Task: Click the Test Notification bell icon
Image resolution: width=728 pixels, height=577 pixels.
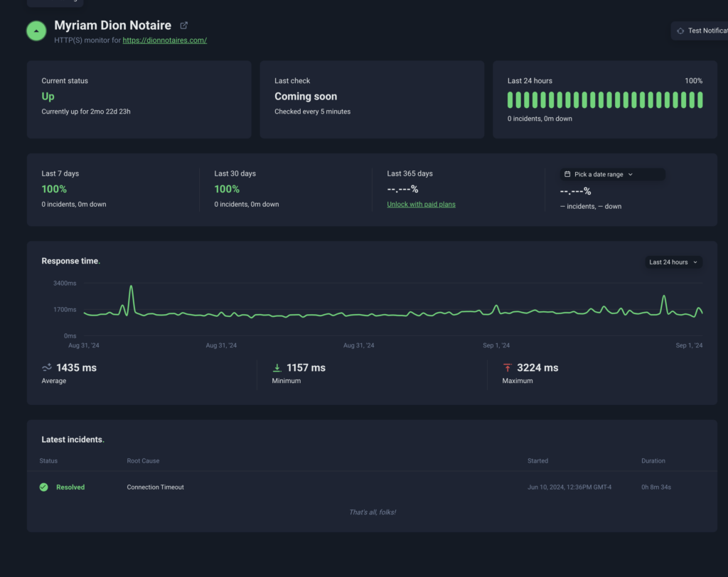Action: [680, 31]
